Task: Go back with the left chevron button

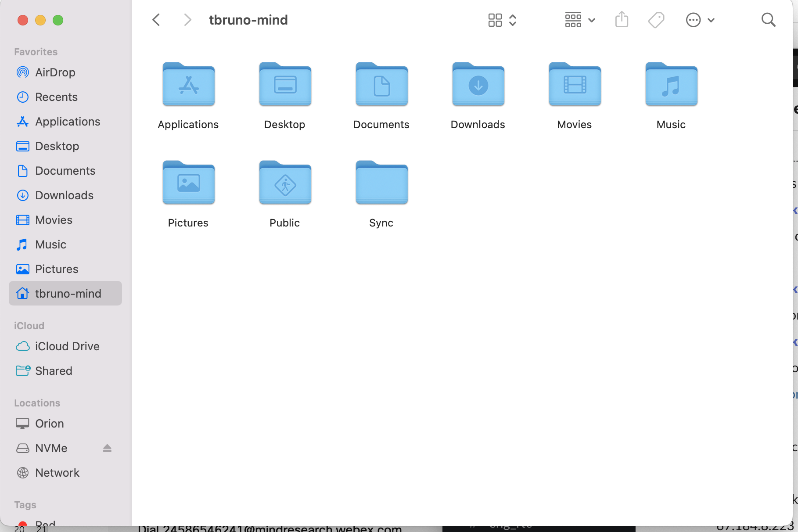Action: click(x=156, y=20)
